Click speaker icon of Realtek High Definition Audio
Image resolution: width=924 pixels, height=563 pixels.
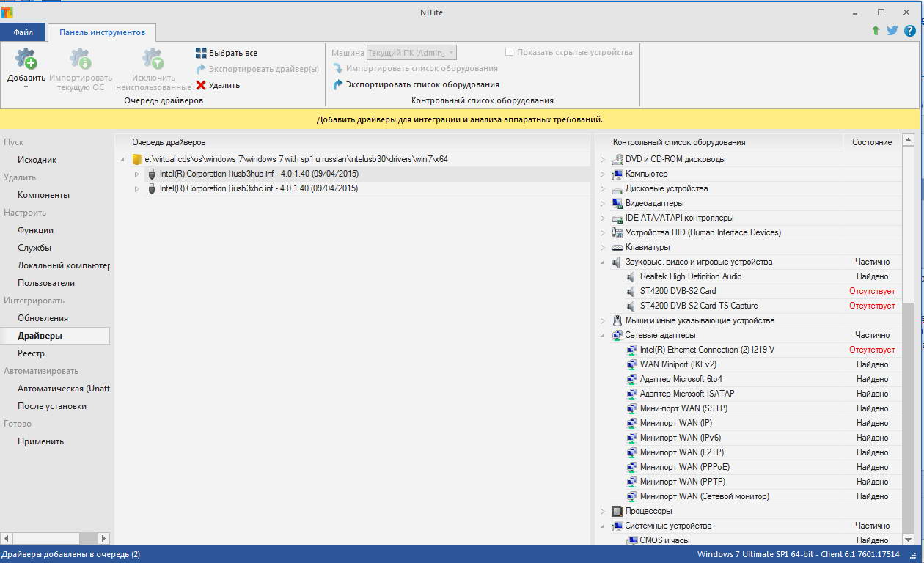tap(632, 276)
